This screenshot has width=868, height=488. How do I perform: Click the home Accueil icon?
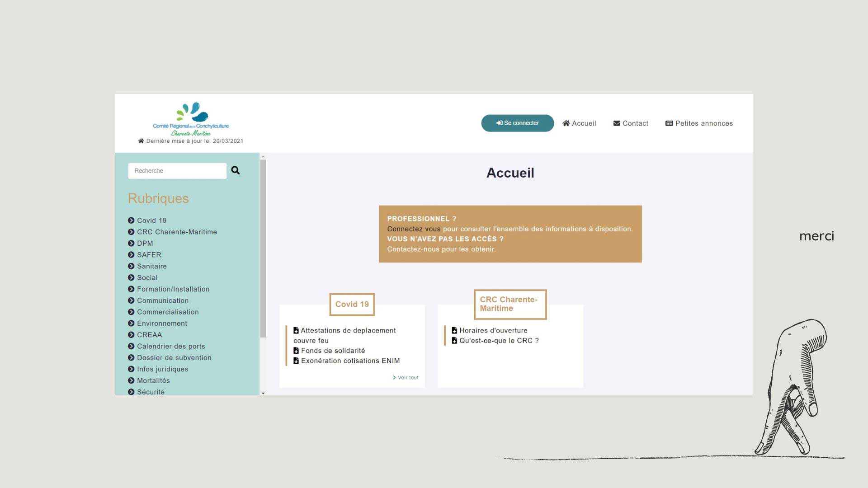565,123
